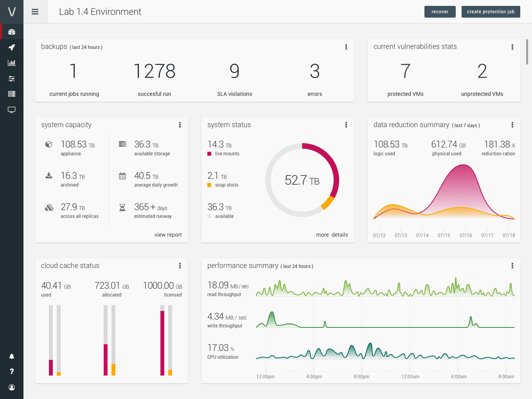Screen dimensions: 532x399
Task: Open current vulnerabilities stats options menu
Action: point(512,47)
